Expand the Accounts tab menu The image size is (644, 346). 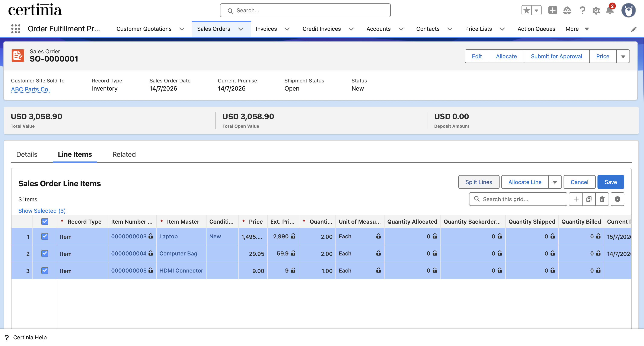401,29
